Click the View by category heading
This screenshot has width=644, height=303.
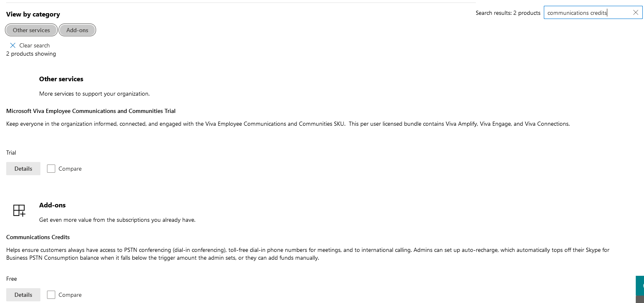pos(33,14)
